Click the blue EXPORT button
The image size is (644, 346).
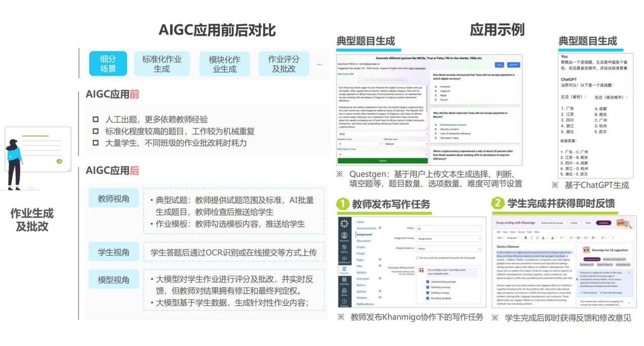514,65
